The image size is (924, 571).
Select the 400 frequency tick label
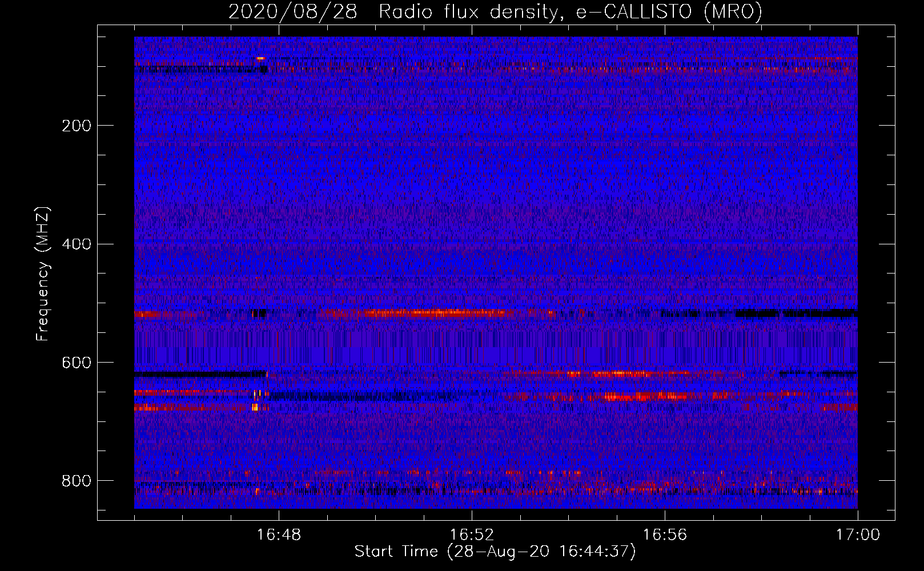77,244
